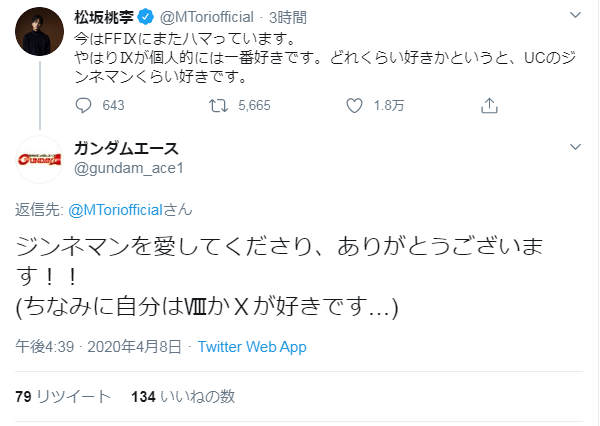Like the tweet with the heart icon
Image resolution: width=600 pixels, height=426 pixels.
pyautogui.click(x=354, y=105)
